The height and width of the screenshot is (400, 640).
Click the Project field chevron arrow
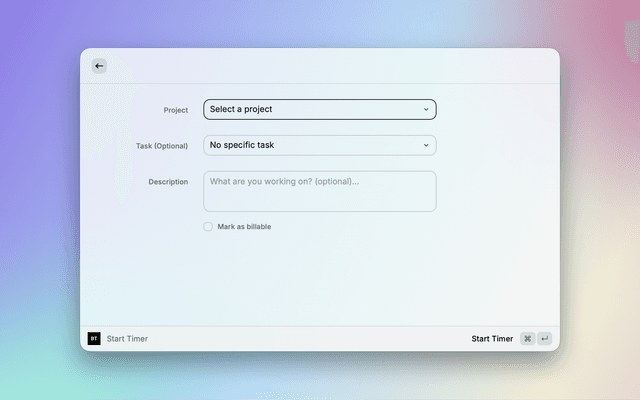click(x=426, y=109)
